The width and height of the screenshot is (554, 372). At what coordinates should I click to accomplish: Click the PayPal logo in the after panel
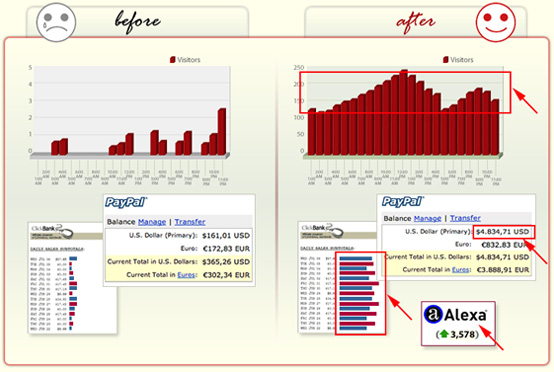402,202
